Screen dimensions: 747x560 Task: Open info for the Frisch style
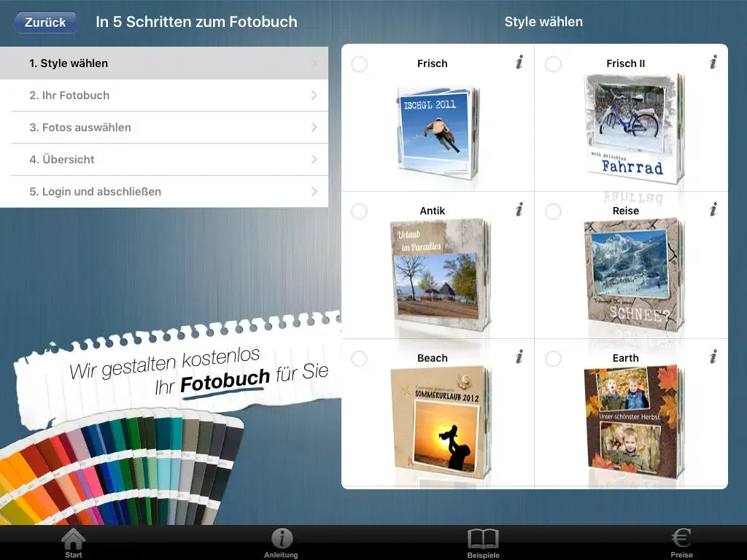[x=519, y=63]
